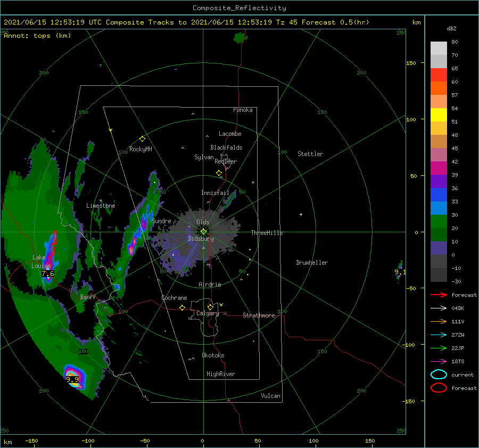Click the red 65 dBZ color swatch
Screen dimensions: 479x448
(x=439, y=75)
